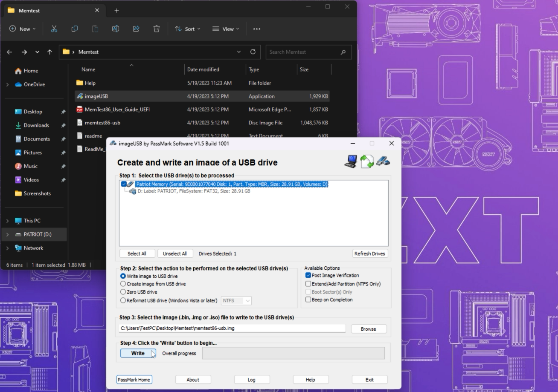Copy imageUSB using the toolbar copy icon

click(74, 29)
